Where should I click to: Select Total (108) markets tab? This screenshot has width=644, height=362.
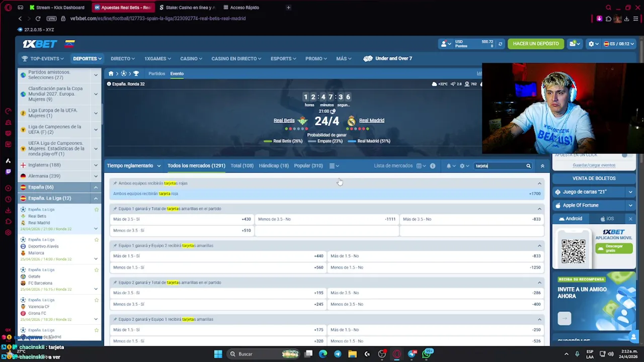click(x=242, y=166)
